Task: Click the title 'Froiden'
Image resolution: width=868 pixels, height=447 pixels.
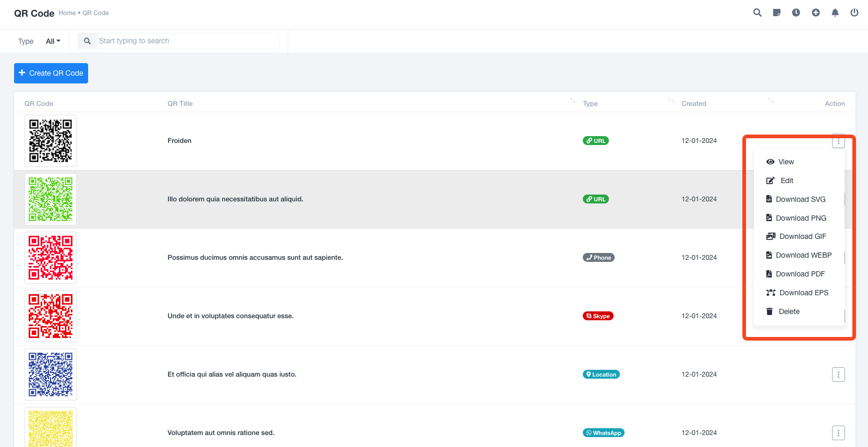Action: coord(179,141)
